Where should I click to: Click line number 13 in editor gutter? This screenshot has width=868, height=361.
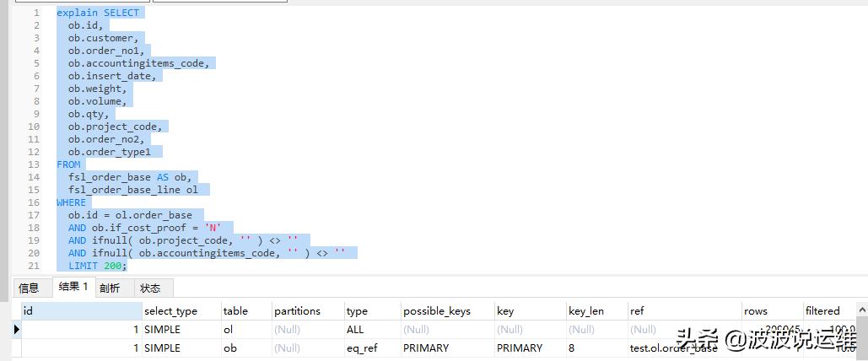[34, 164]
